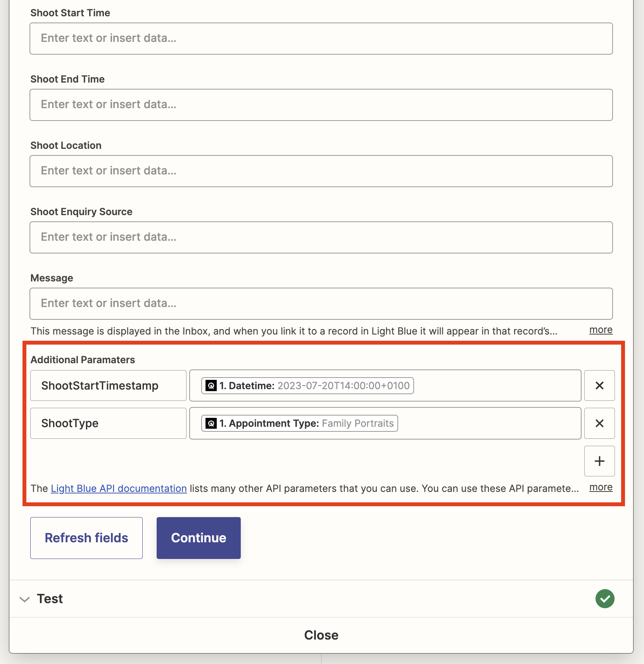Select the '1. Datetime' data pill
The image size is (644, 664).
(307, 386)
